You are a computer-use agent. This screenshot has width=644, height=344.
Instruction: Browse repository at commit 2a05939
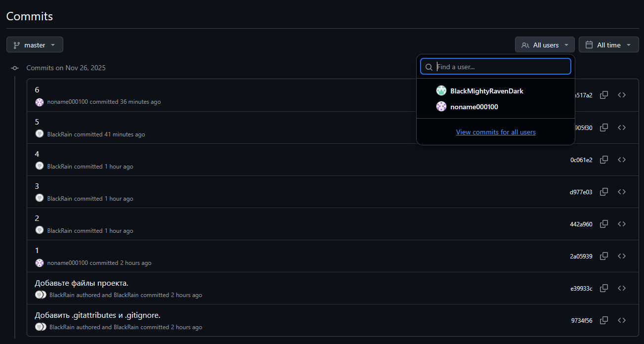pos(622,256)
